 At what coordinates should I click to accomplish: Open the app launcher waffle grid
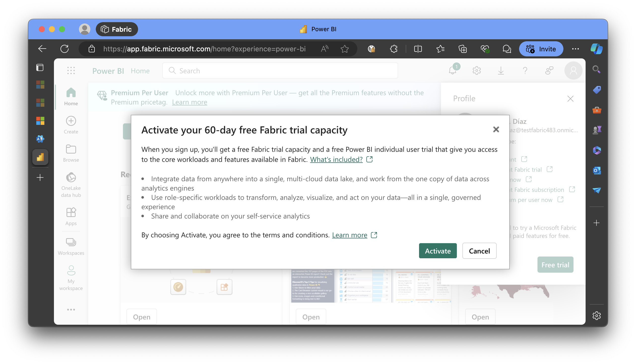coord(71,70)
